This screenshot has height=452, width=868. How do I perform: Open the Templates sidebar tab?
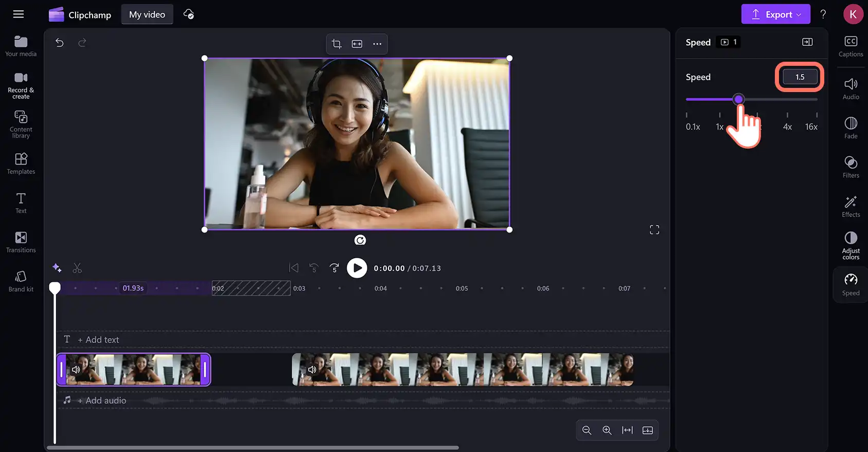point(21,164)
